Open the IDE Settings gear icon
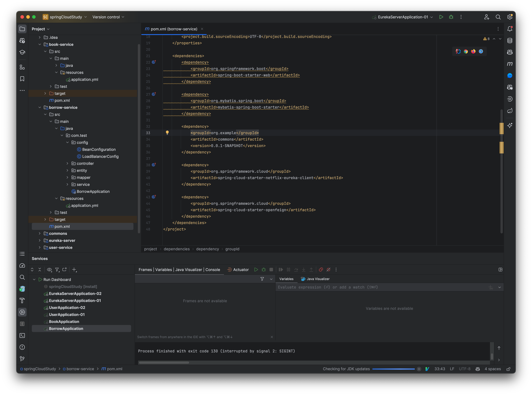532x395 pixels. coord(510,17)
